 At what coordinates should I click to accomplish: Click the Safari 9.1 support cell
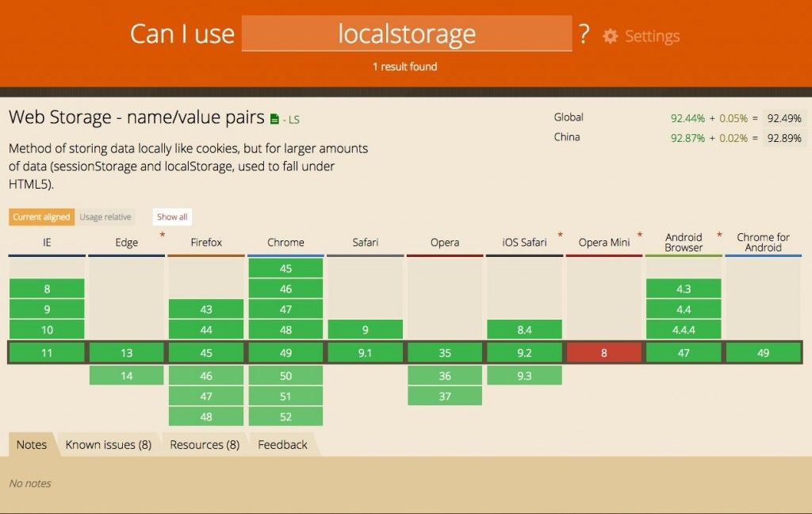(x=365, y=353)
